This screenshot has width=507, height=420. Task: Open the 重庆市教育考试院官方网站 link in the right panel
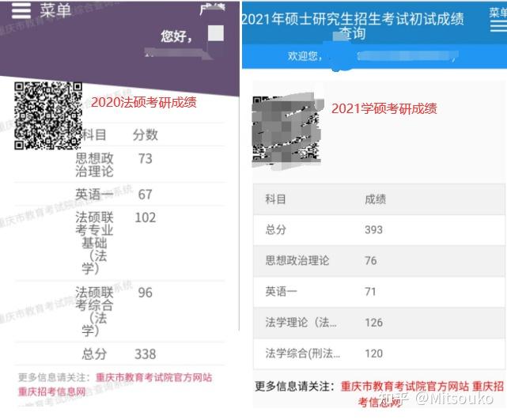tap(404, 386)
